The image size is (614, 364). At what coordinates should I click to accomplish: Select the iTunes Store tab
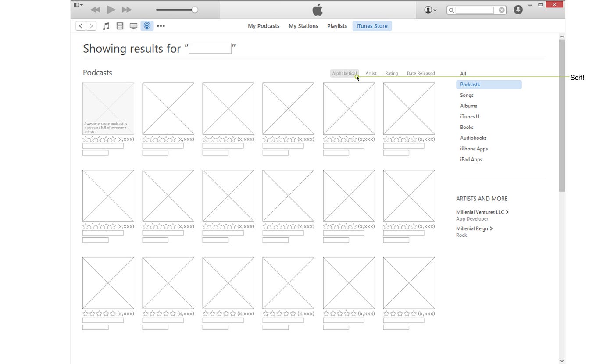372,26
